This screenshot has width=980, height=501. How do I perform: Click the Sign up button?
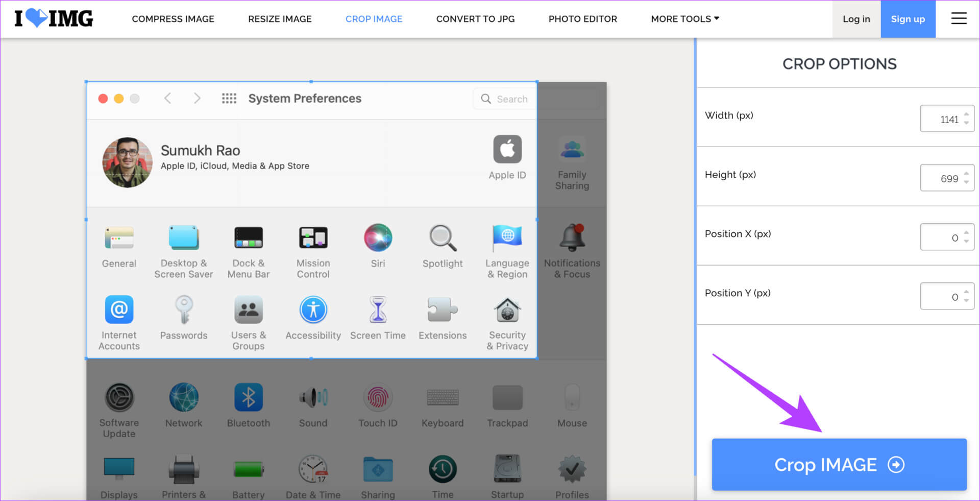pos(908,19)
